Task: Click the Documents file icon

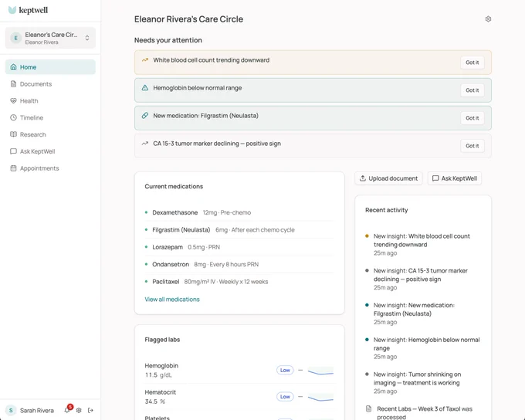Action: click(x=13, y=83)
